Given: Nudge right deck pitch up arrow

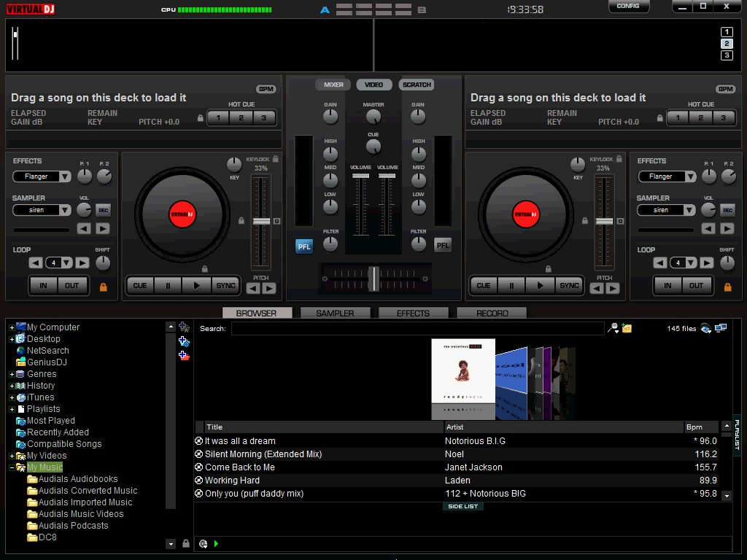Looking at the screenshot, I should (613, 288).
